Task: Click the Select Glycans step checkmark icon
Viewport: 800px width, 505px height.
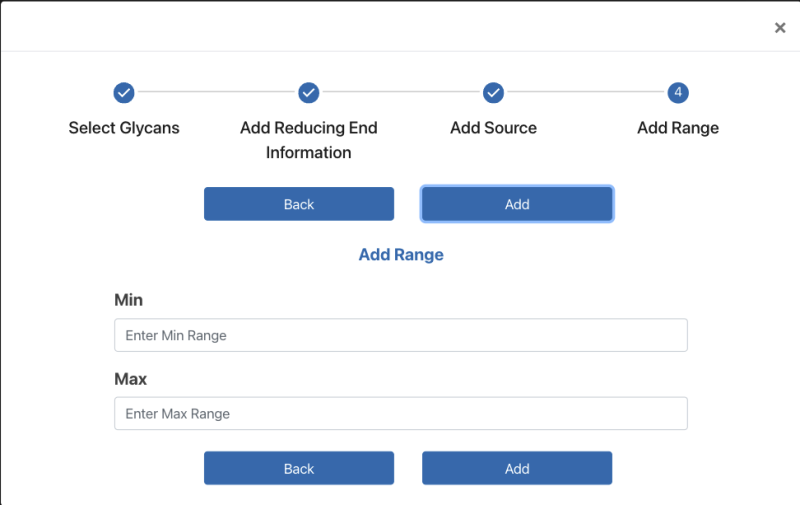Action: 124,93
